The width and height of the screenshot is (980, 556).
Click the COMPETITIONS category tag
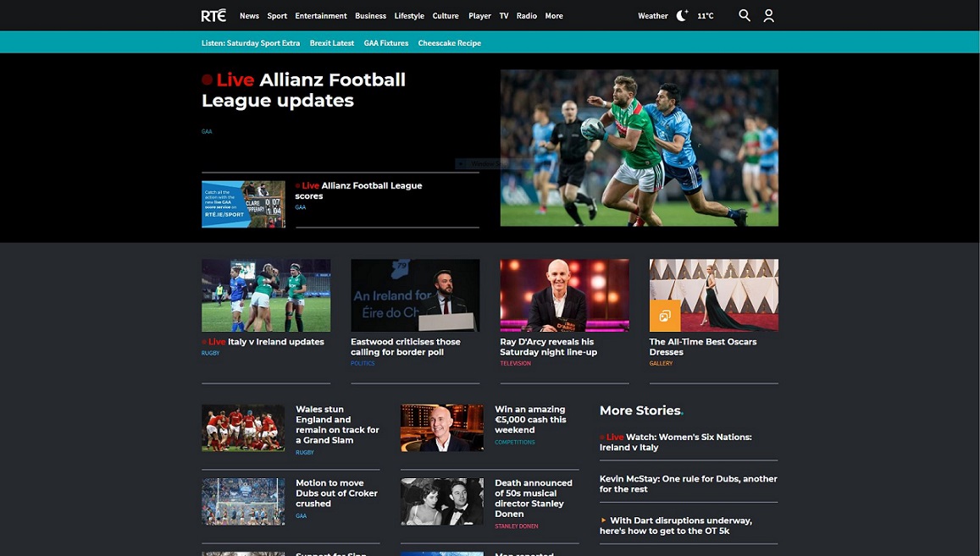point(515,443)
